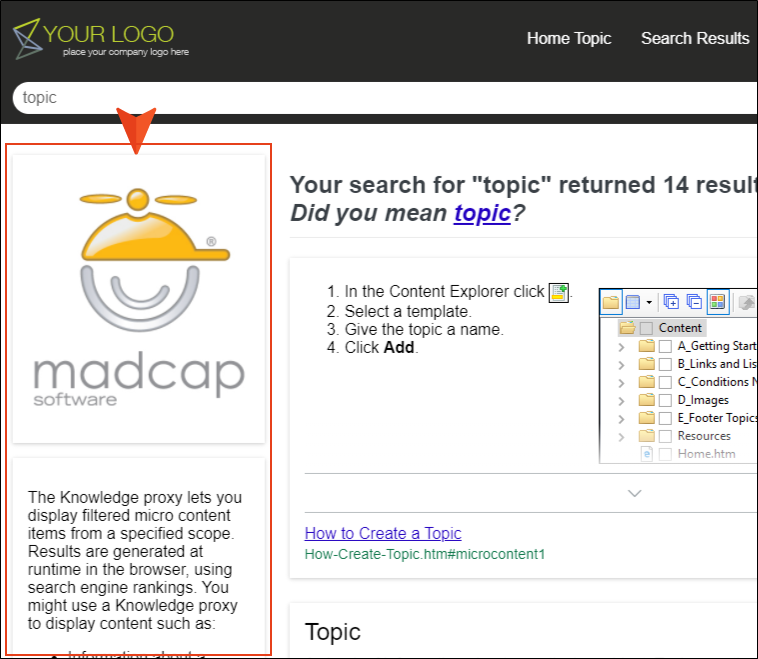Toggle the Content folder checkbox

[646, 329]
